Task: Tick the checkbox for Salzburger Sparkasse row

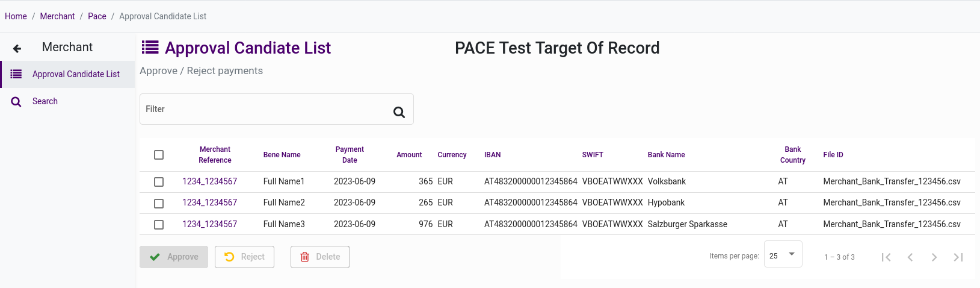Action: [x=159, y=225]
